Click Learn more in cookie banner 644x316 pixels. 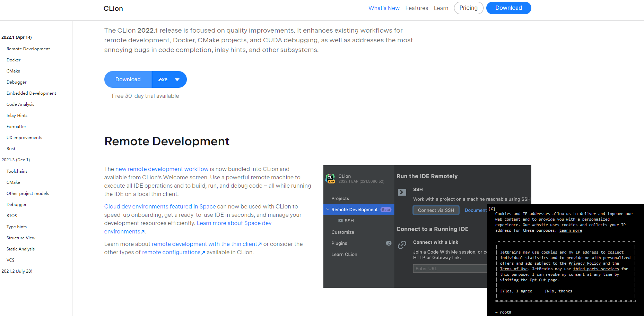571,230
